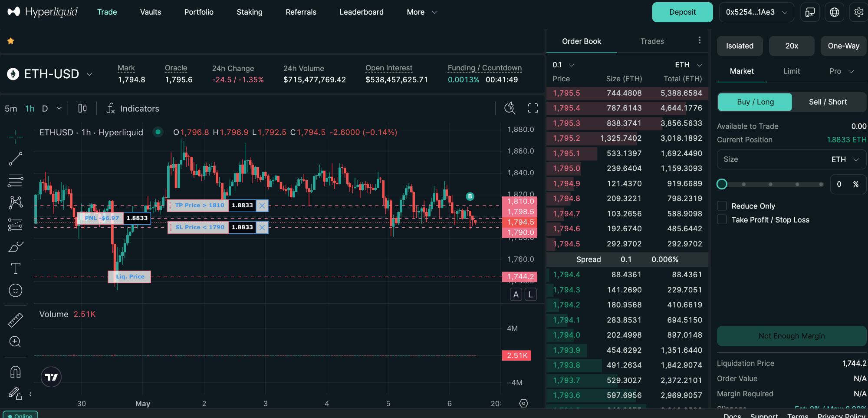Open the settings gear
Viewport: 868px width, 418px height.
coord(858,12)
